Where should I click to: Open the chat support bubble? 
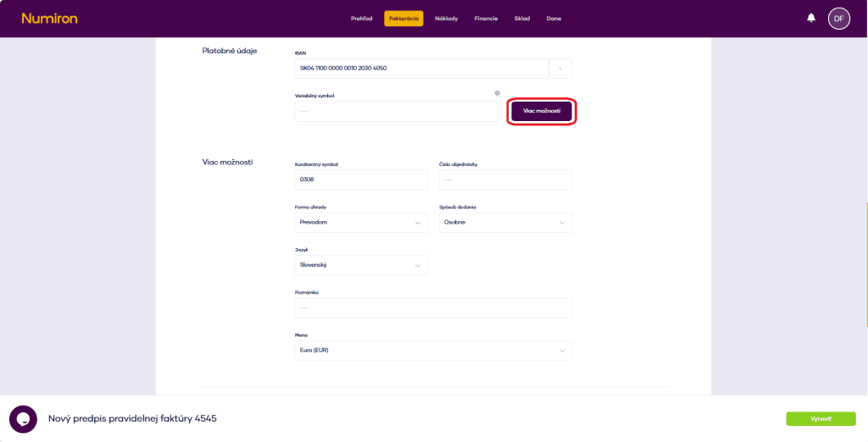(23, 419)
